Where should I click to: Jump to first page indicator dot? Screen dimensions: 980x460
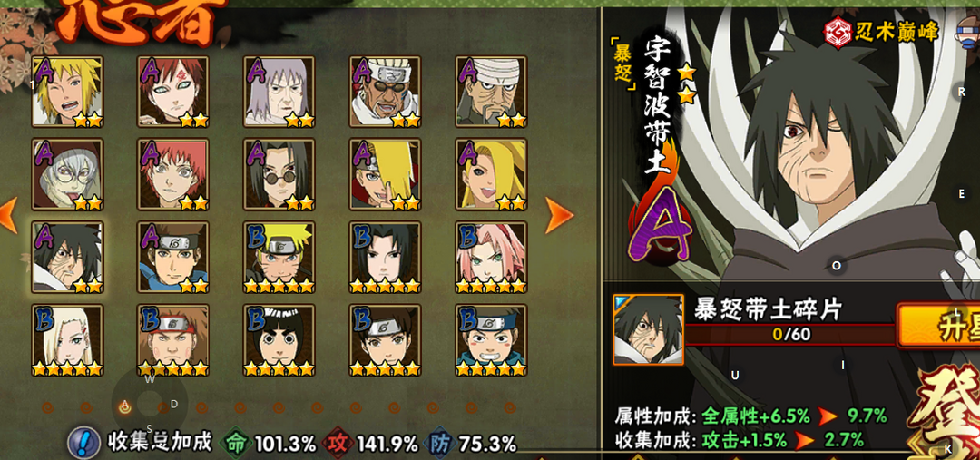(47, 408)
